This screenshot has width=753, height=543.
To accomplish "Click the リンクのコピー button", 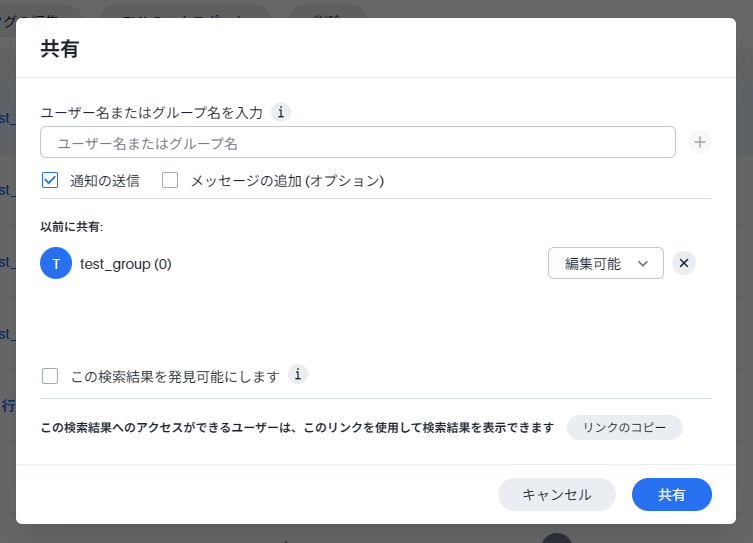I will point(624,428).
